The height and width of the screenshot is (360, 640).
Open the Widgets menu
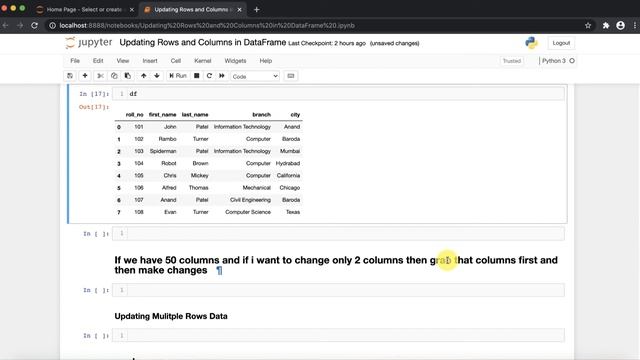pyautogui.click(x=235, y=61)
